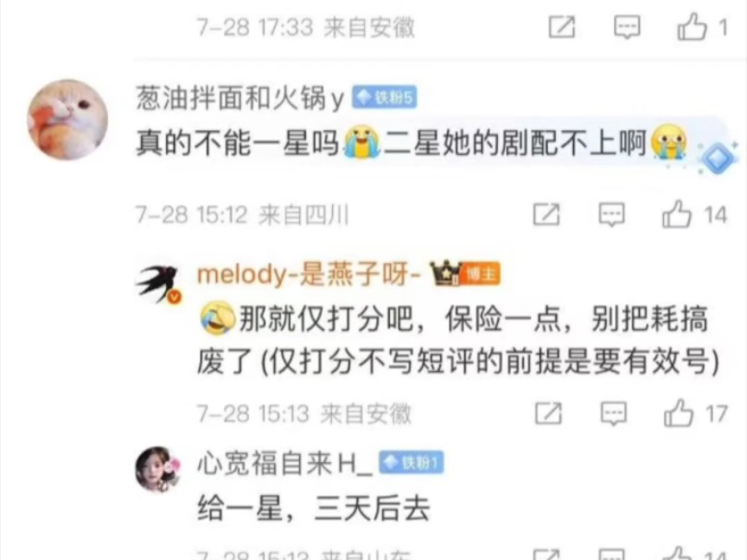Forward melody-是燕子呀-'s reply posted at 15:13
Screen dimensions: 747x560
pos(549,413)
